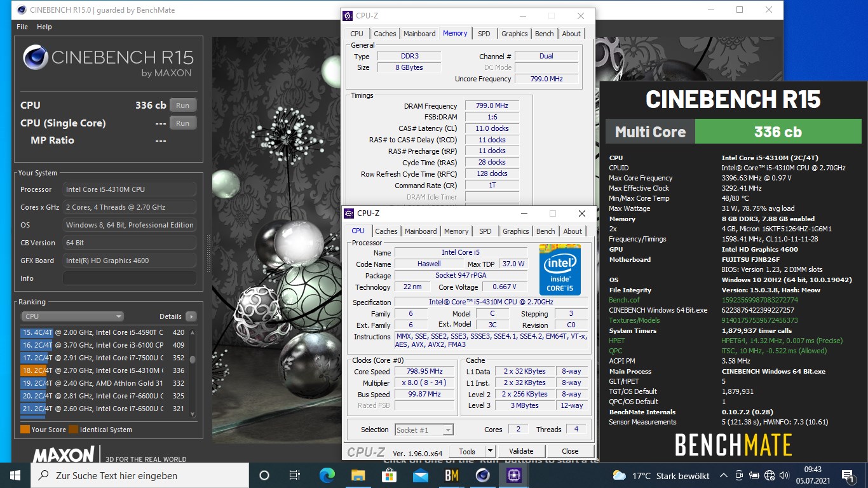Select ranking entry i7-6600U 325
Screen dimensions: 868x488
coord(104,396)
